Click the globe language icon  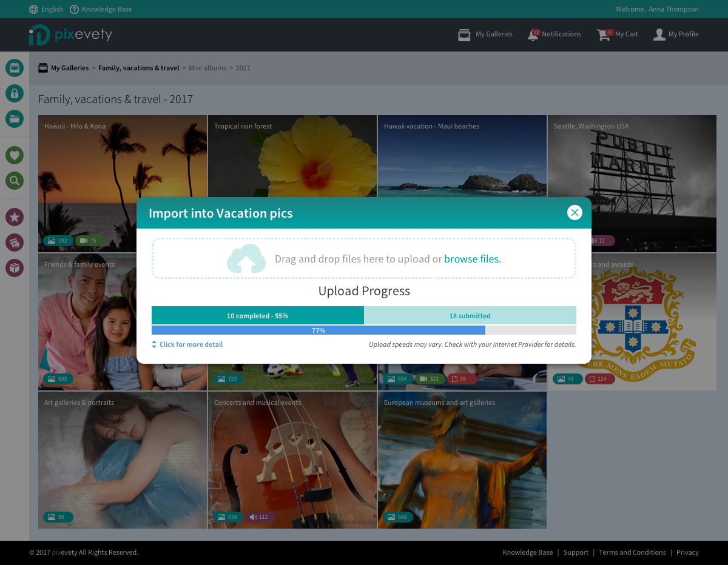33,9
